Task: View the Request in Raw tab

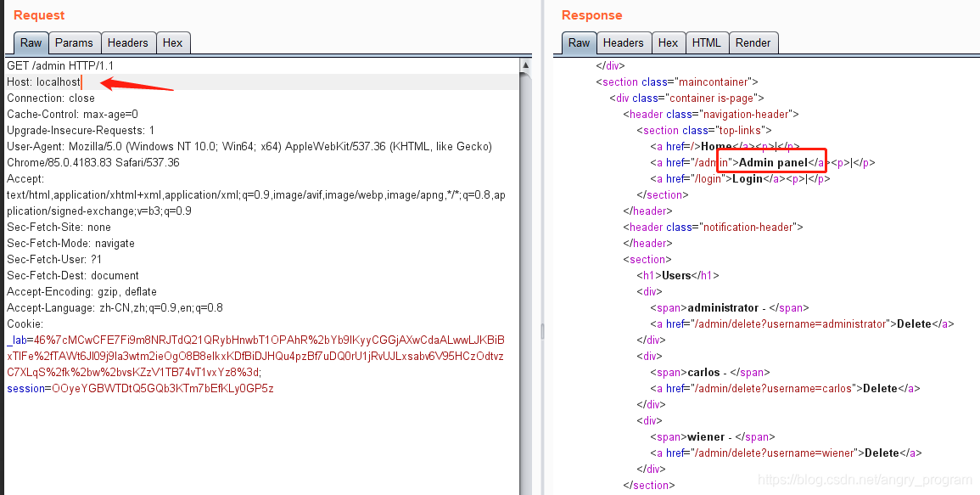Action: 31,42
